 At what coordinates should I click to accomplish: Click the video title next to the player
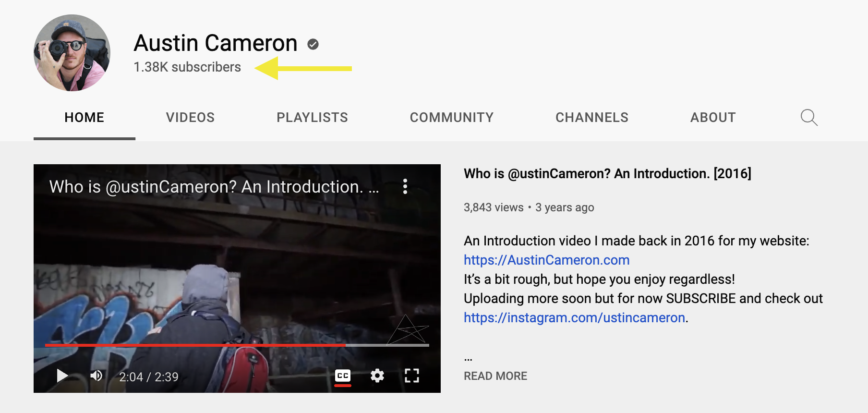[x=607, y=173]
